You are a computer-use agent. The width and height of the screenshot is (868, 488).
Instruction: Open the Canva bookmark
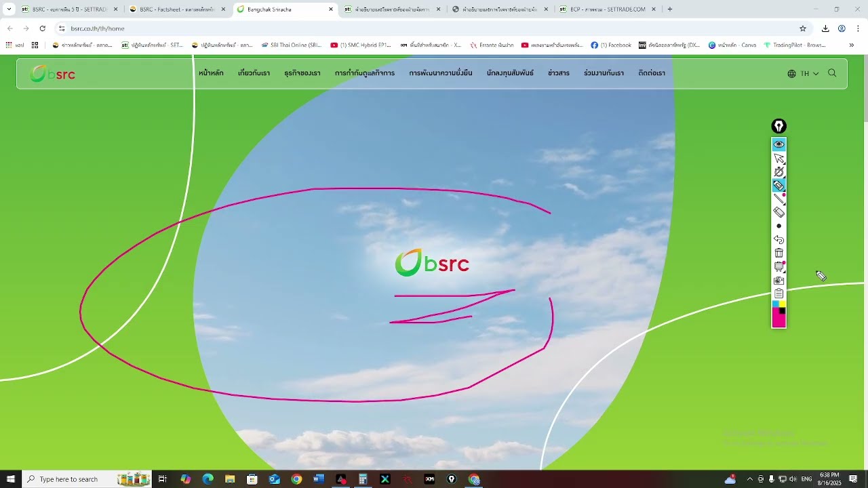[x=732, y=45]
